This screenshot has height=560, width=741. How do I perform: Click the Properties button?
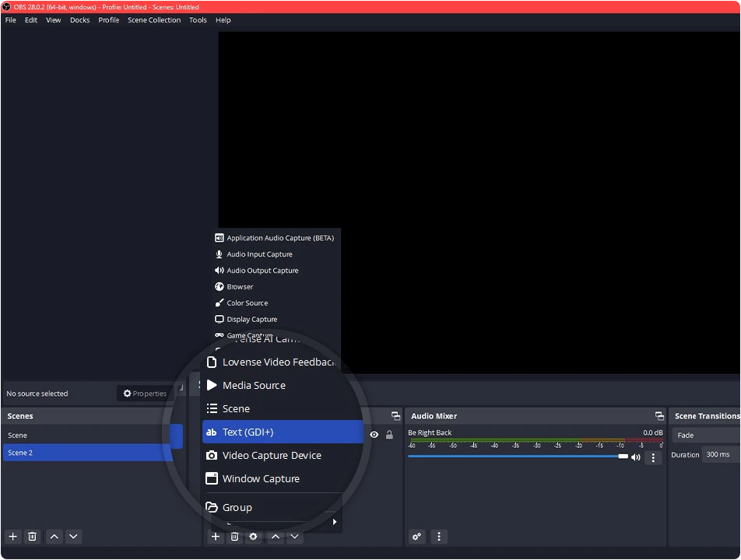click(x=145, y=394)
